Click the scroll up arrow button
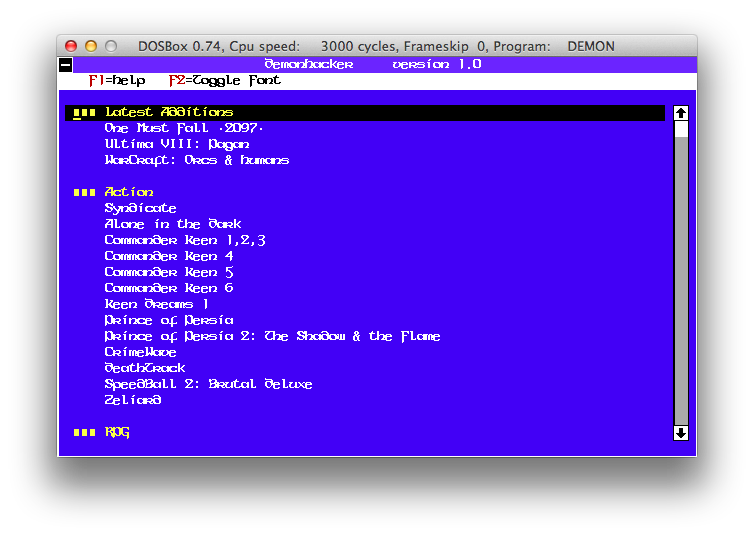754x536 pixels. [680, 113]
